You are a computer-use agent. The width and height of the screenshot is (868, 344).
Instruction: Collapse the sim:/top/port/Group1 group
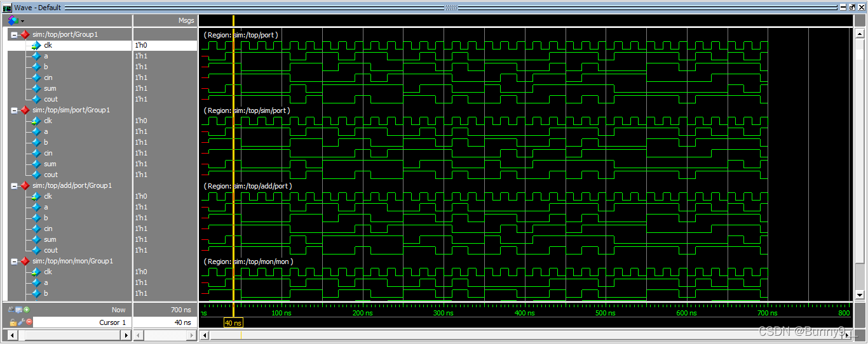click(x=13, y=34)
